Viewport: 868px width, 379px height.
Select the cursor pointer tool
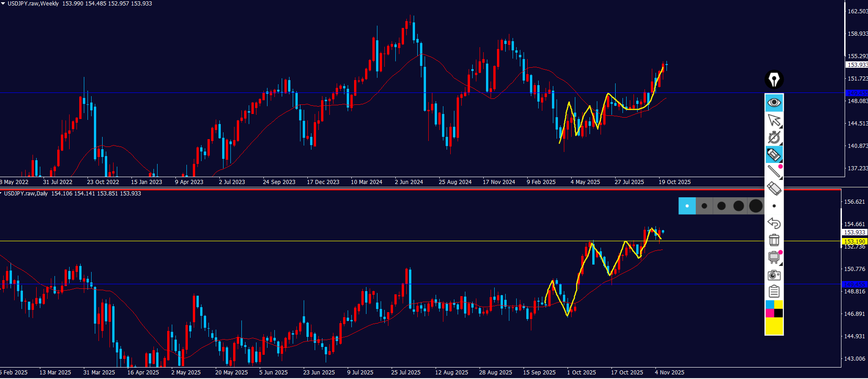pos(774,120)
